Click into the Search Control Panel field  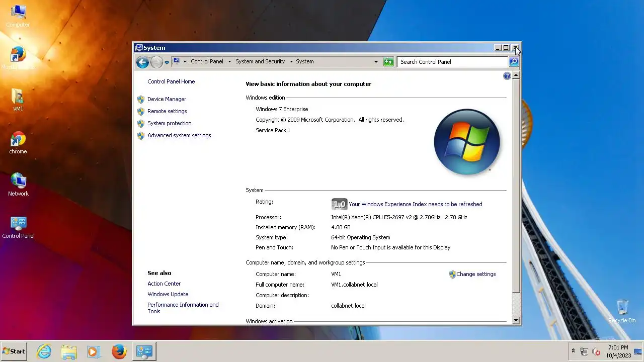453,62
